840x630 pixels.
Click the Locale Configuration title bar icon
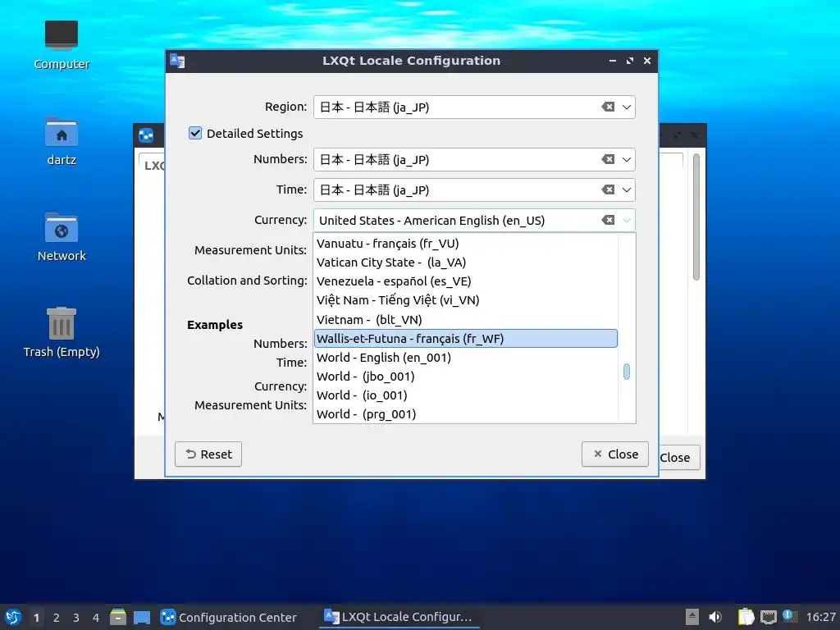[x=177, y=61]
